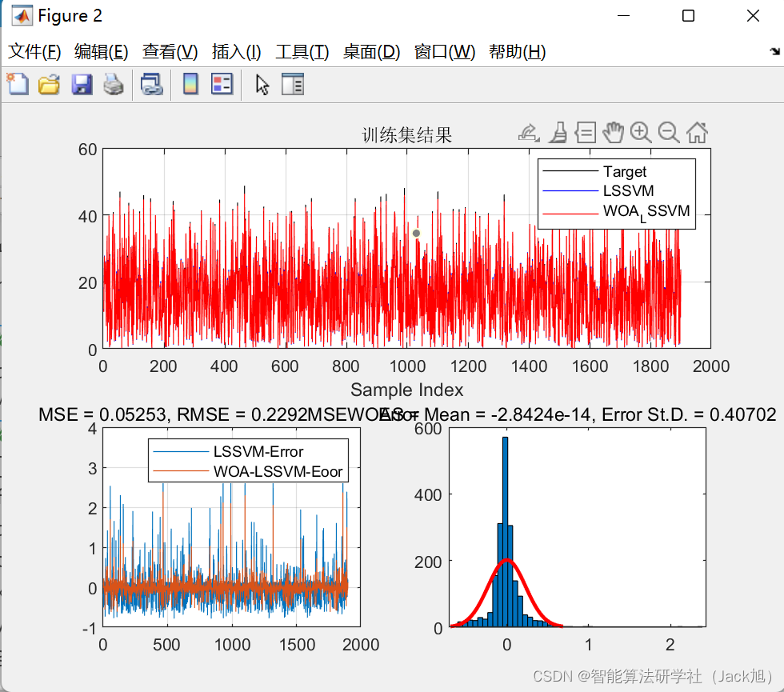The width and height of the screenshot is (784, 692).
Task: Open the 帮助(H) menu
Action: coord(518,51)
